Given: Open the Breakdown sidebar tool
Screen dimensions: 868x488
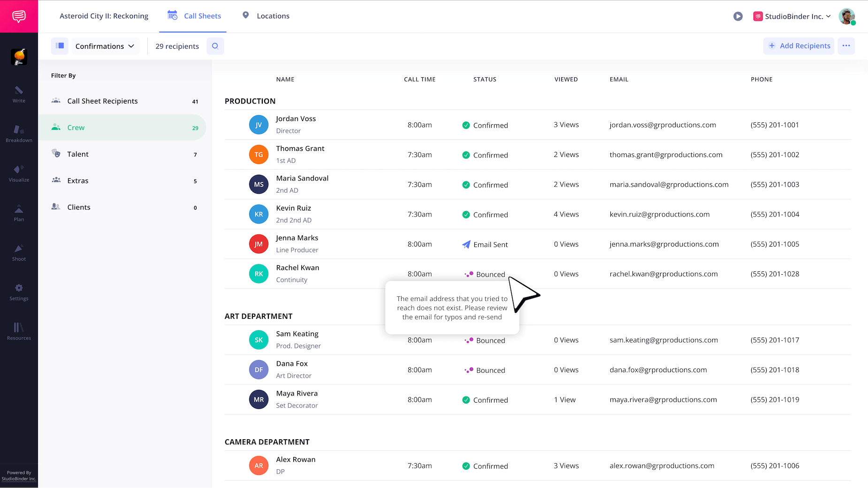Looking at the screenshot, I should pos(19,134).
